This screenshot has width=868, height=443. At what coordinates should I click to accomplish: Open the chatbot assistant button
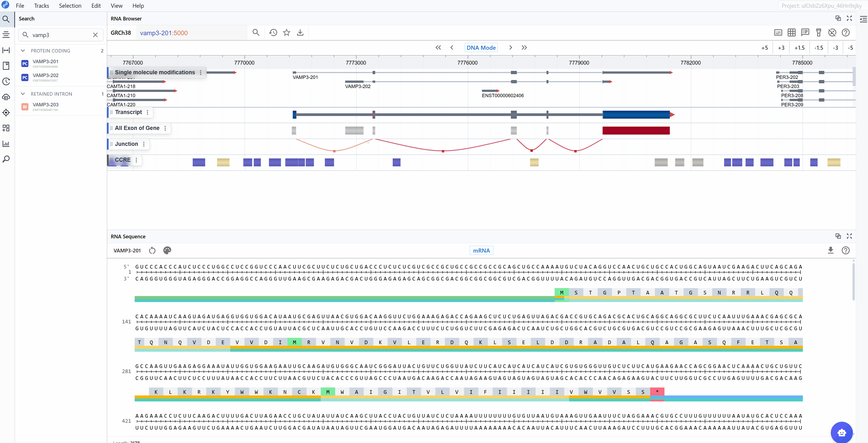[x=841, y=432]
